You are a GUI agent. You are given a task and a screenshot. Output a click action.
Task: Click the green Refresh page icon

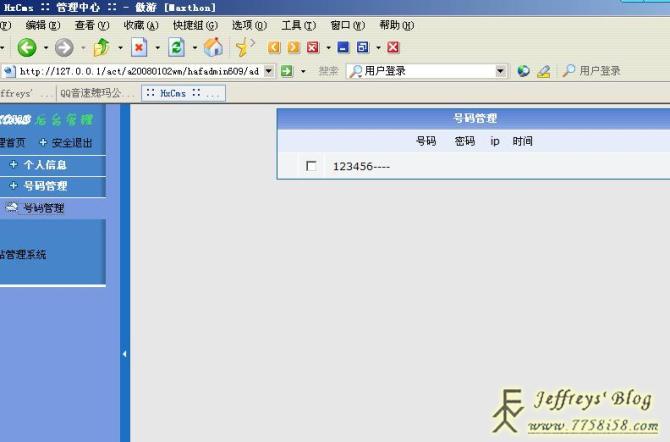coord(176,47)
